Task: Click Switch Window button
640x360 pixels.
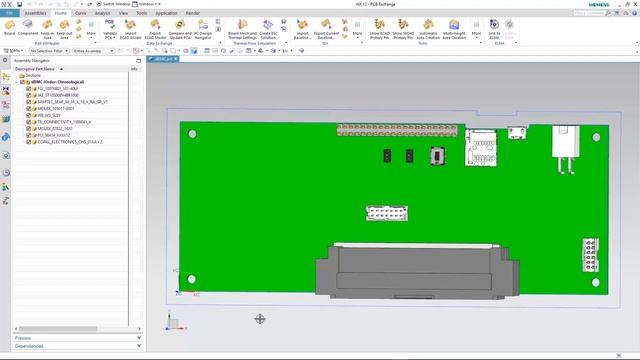Action: click(x=113, y=4)
